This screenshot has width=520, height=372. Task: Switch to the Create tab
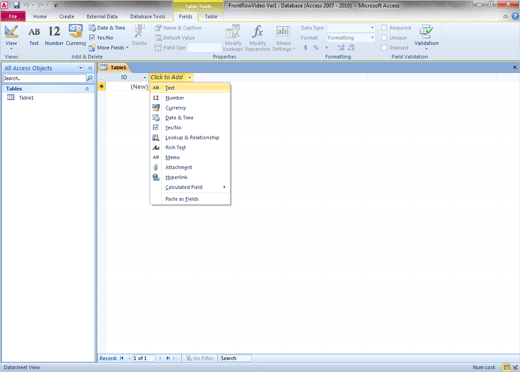pos(67,16)
